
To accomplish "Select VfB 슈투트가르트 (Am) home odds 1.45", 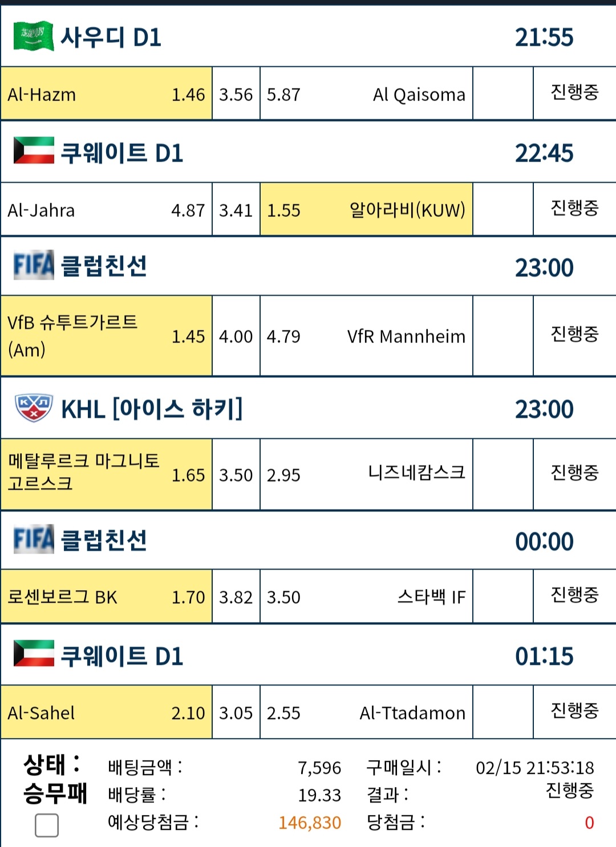I will [x=107, y=336].
